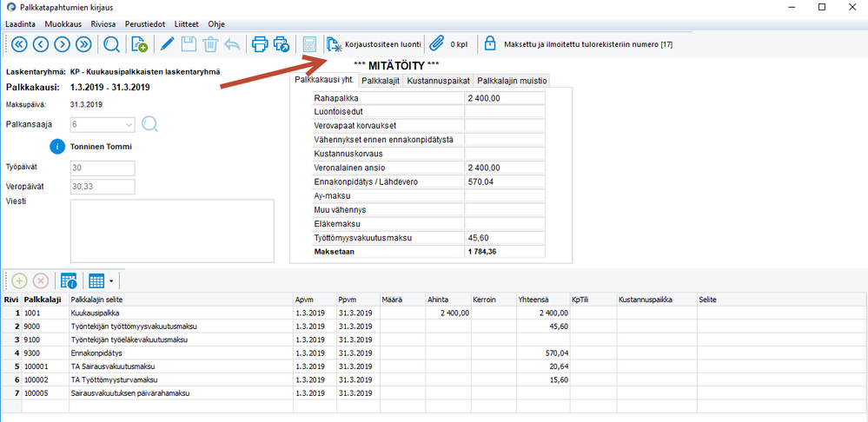Screen dimensions: 868x422
Task: Click the printer with arrow icon
Action: point(282,44)
